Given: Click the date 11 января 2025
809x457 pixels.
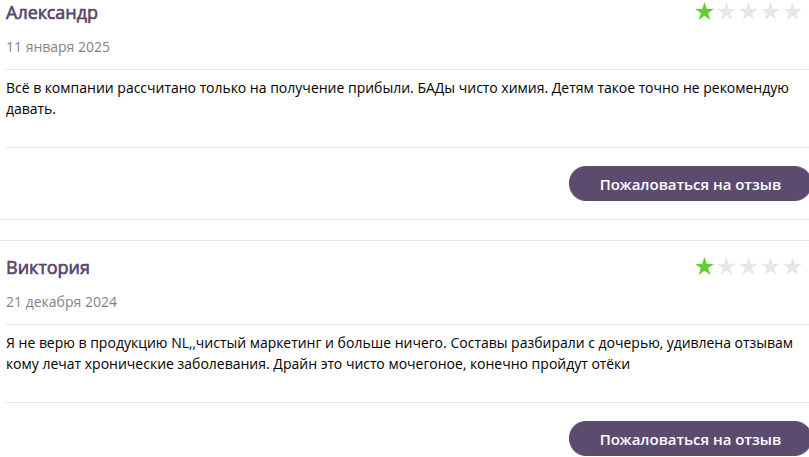Looking at the screenshot, I should (58, 47).
